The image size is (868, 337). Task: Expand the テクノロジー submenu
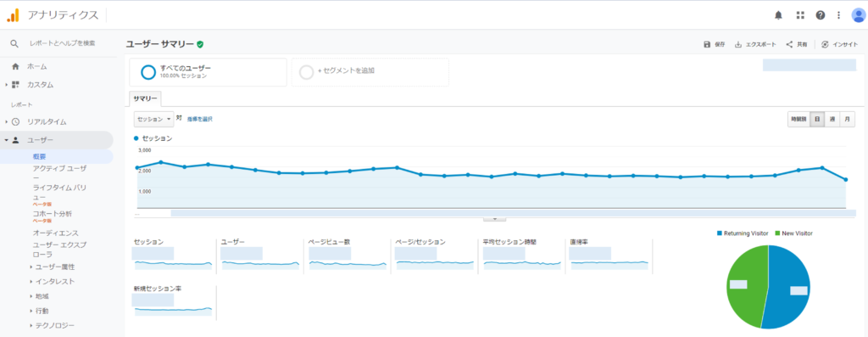tap(31, 325)
